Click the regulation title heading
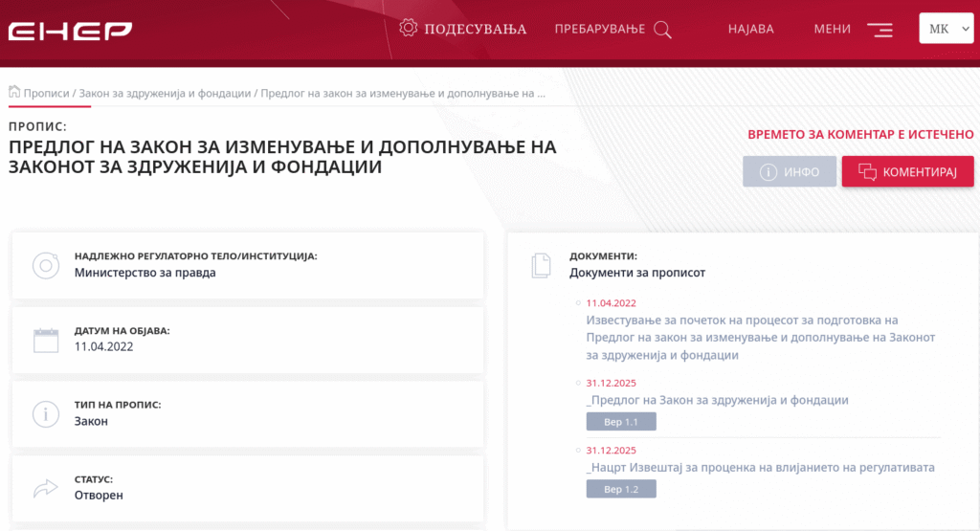The image size is (980, 531). [282, 157]
